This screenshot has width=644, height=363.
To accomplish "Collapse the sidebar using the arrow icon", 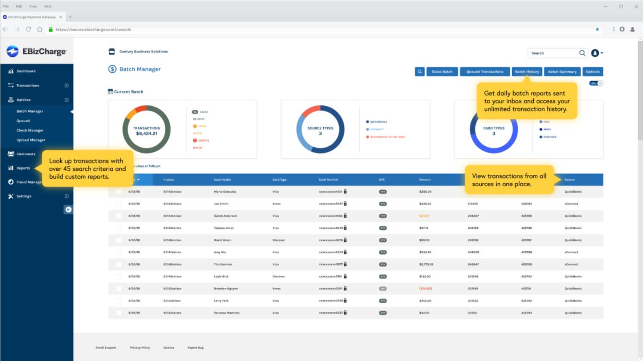I will (x=68, y=209).
